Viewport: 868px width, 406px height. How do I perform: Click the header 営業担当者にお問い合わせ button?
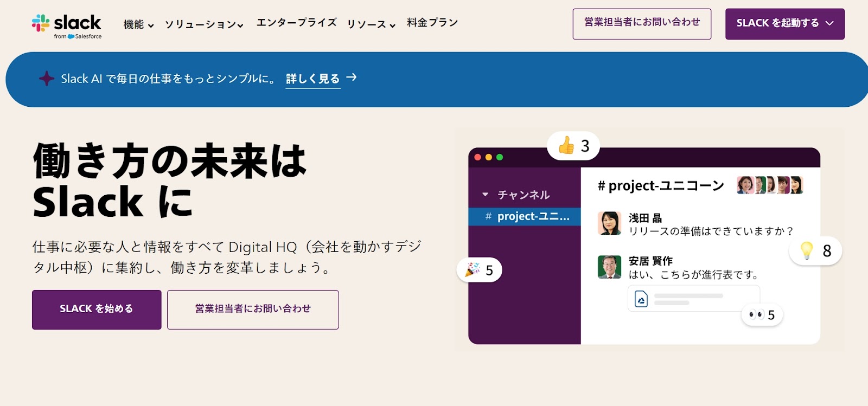(x=642, y=24)
